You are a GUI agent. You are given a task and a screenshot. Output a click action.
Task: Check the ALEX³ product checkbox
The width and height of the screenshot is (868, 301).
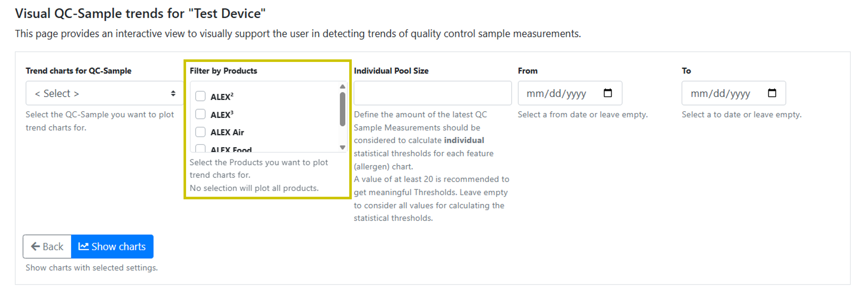(201, 114)
